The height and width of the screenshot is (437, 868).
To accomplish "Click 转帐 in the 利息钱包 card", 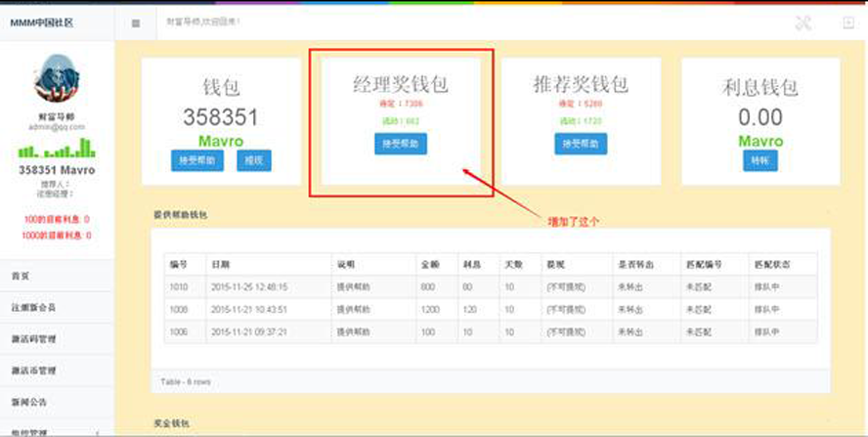I will point(760,160).
